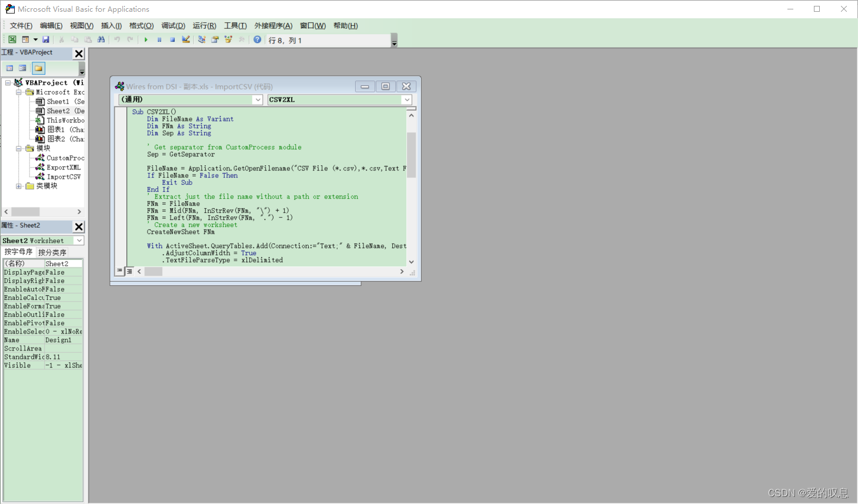Viewport: 858px width, 504px height.
Task: Open the Sheet2 Worksheet object dropdown
Action: (x=79, y=241)
